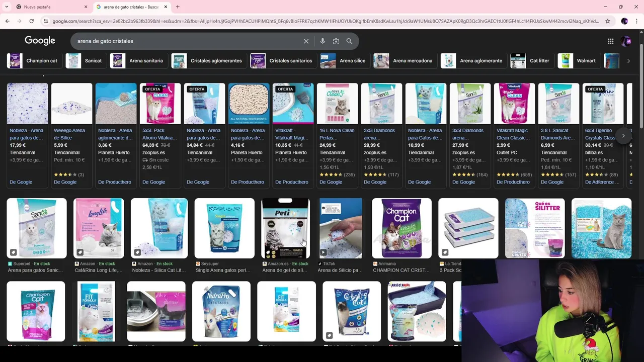The height and width of the screenshot is (362, 644).
Task: Open 3.8 L Sanicat Diamonds product
Action: tap(558, 136)
